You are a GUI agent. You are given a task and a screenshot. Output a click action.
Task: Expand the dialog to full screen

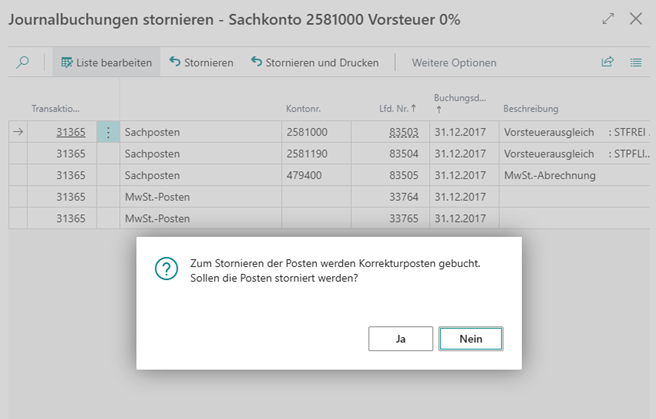click(x=608, y=19)
